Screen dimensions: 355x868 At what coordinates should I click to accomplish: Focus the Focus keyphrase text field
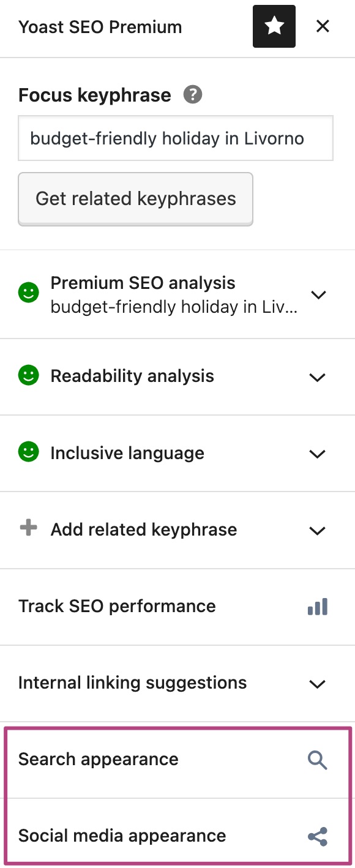coord(176,138)
